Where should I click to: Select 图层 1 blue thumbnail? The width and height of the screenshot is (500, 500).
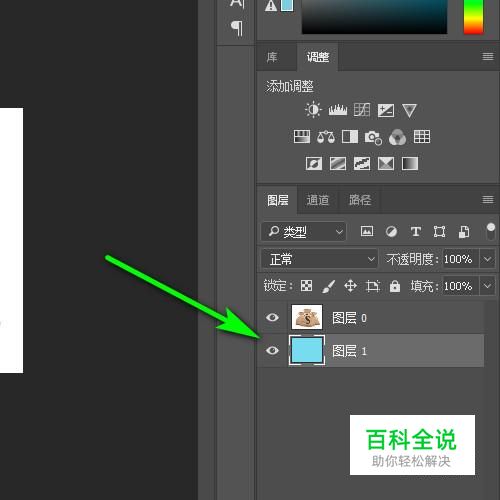(307, 350)
